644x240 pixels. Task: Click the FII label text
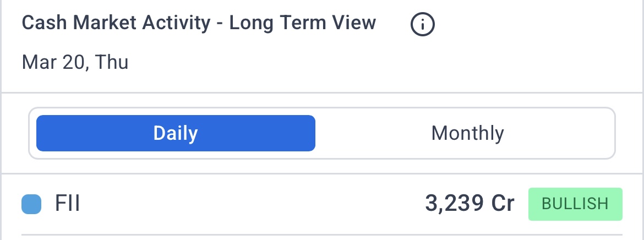click(68, 204)
